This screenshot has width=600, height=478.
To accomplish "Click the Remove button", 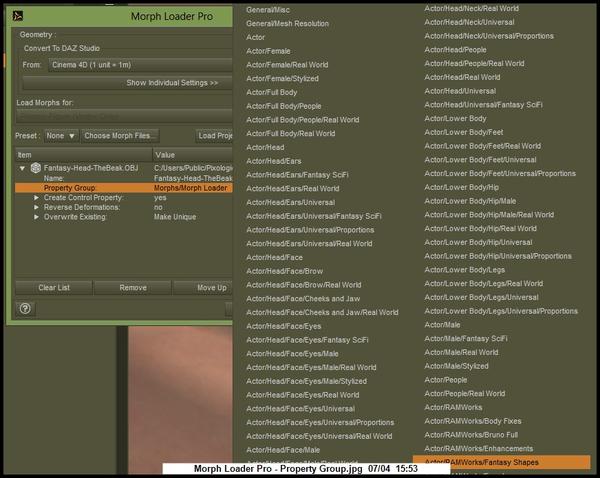I will [x=133, y=287].
